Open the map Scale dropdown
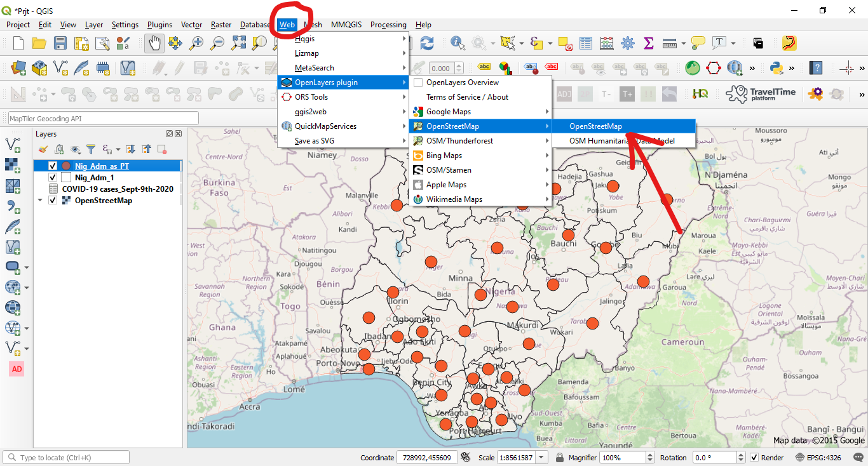This screenshot has width=868, height=466. tap(541, 457)
